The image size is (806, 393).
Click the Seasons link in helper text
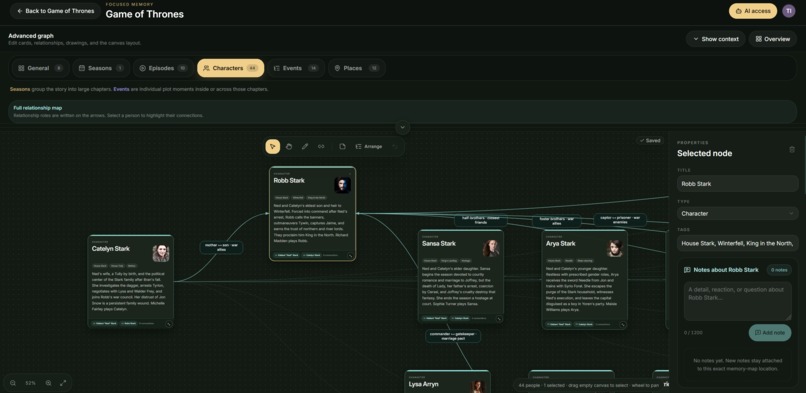(20, 89)
